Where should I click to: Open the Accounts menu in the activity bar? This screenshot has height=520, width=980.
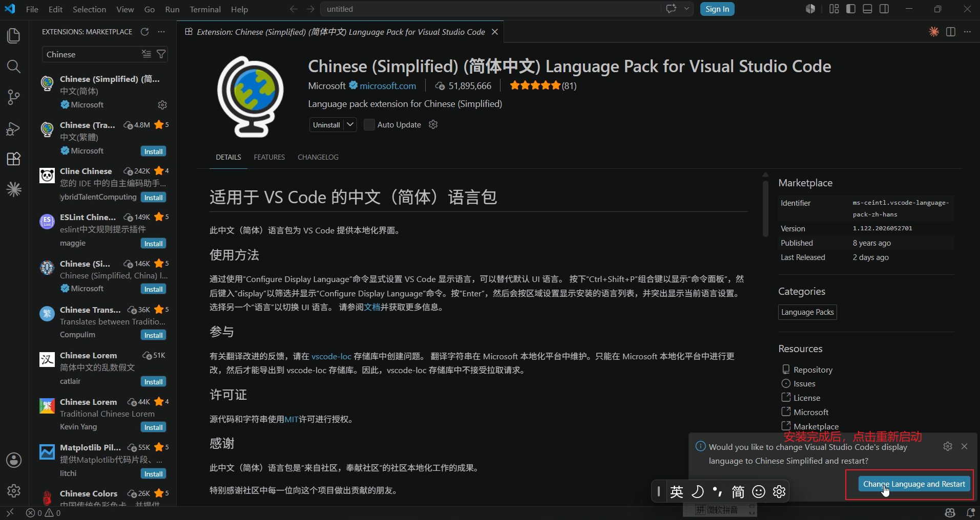14,460
